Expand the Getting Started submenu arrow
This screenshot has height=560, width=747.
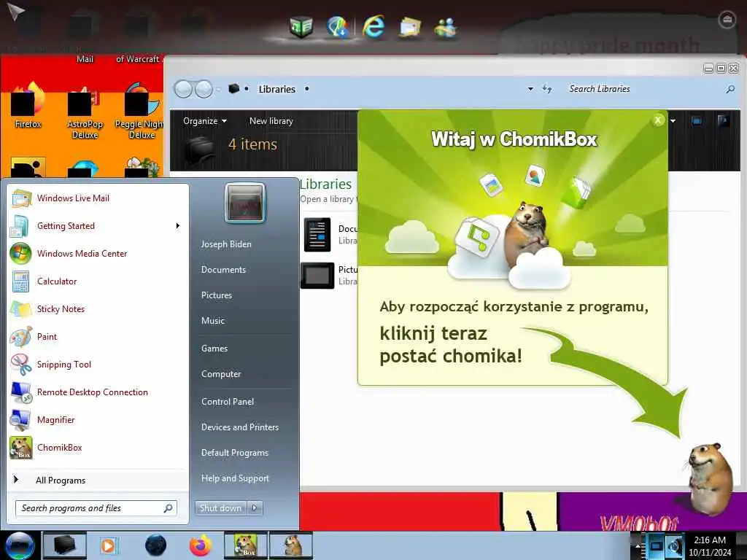pos(178,226)
